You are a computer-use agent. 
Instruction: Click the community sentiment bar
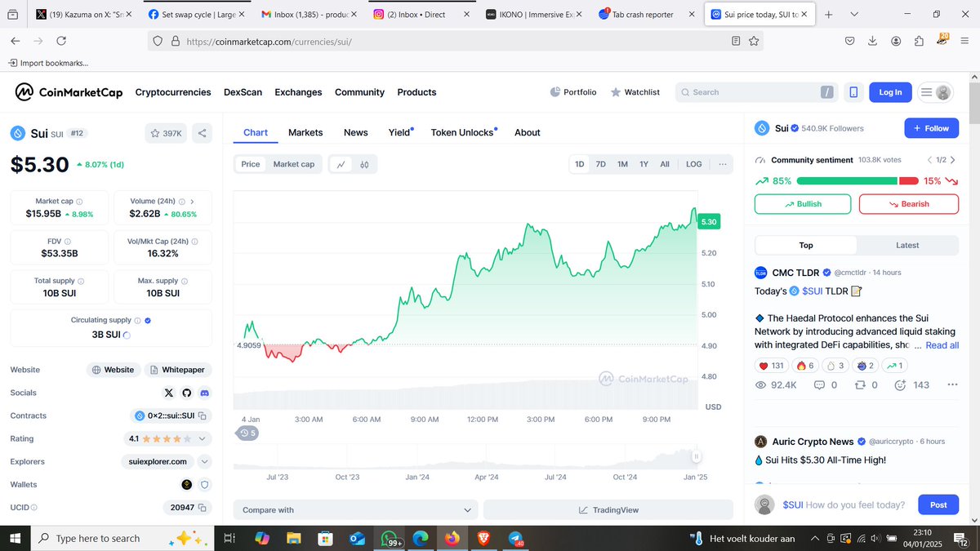(x=857, y=181)
